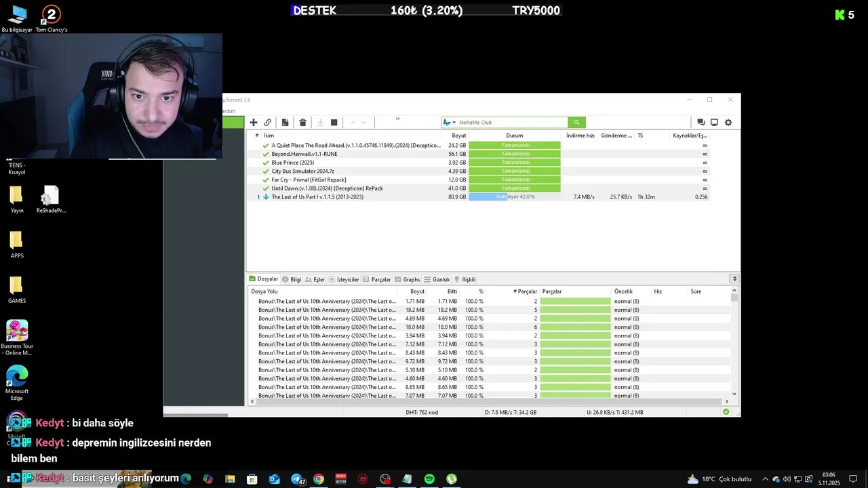
Task: Open the Graphs tab
Action: coord(407,279)
